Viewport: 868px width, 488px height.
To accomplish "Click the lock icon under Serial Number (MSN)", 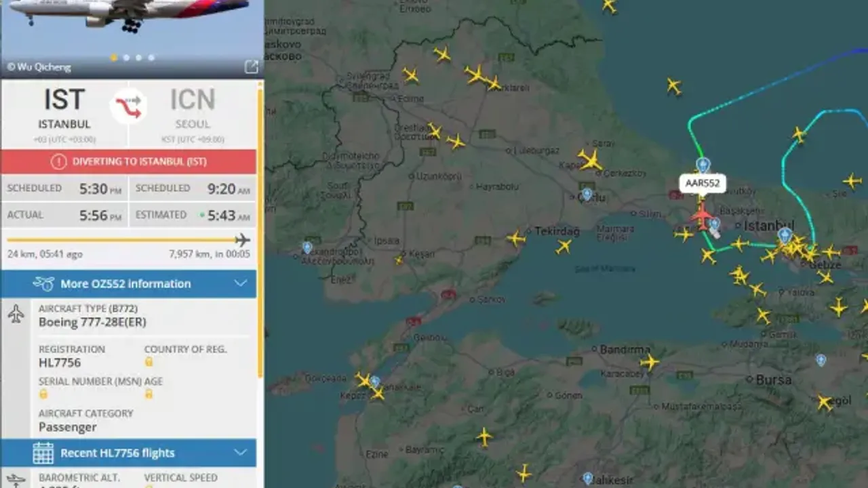I will click(x=43, y=394).
